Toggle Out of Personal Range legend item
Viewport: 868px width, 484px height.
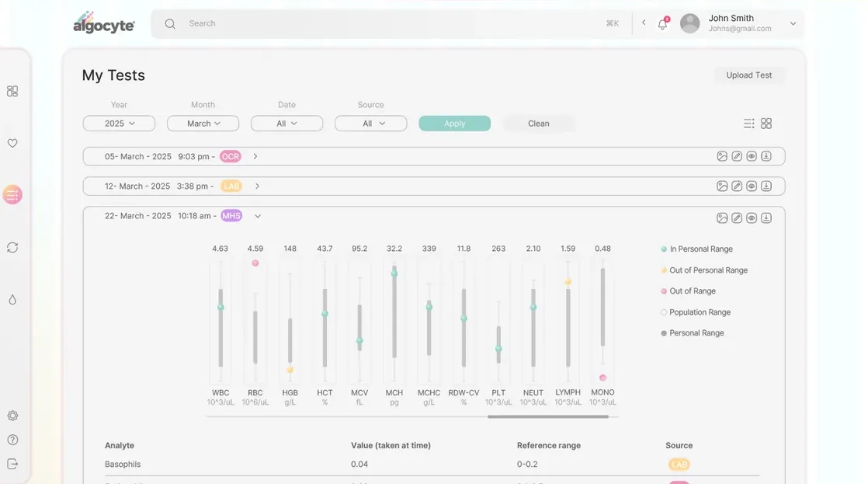(704, 270)
